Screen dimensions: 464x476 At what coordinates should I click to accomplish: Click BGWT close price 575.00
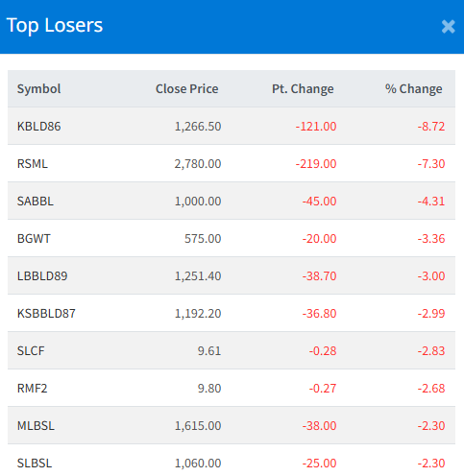(203, 238)
